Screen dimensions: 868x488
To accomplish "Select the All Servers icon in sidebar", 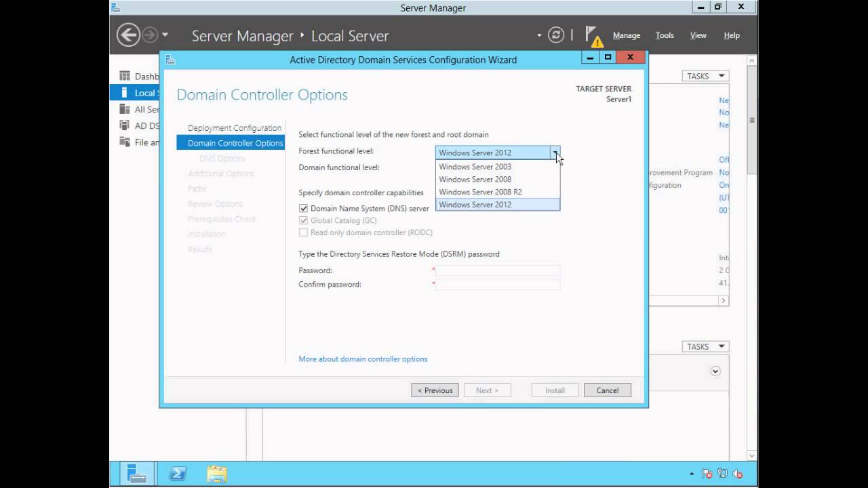I will [125, 108].
